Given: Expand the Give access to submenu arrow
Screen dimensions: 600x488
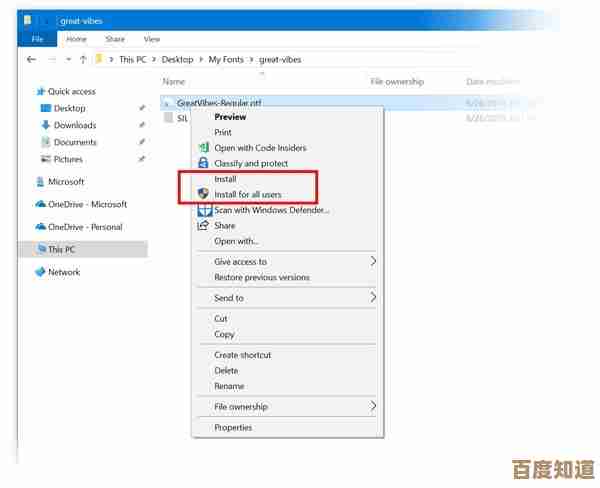Looking at the screenshot, I should [x=373, y=261].
